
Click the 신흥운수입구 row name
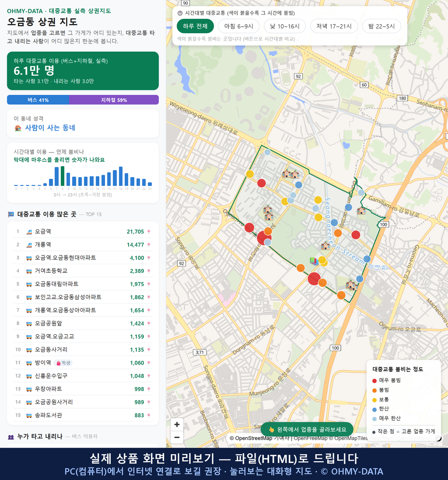51,376
